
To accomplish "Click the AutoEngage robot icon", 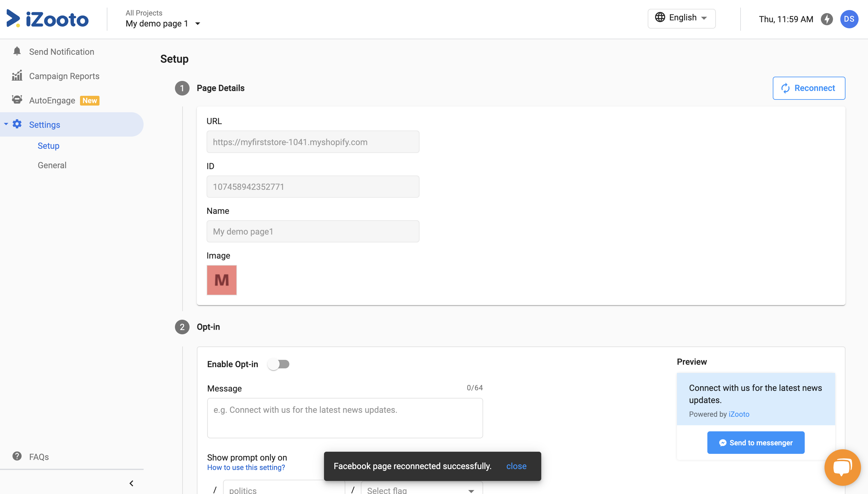I will coord(17,100).
